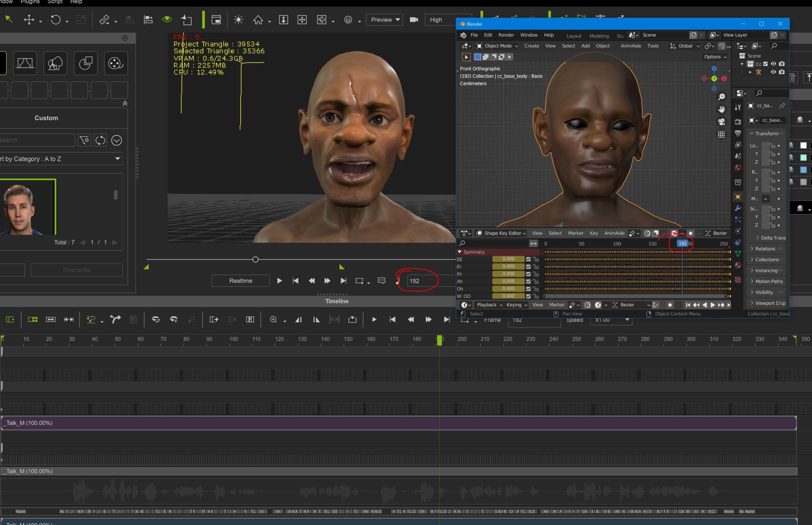Open the Sort by Category dropdown
The width and height of the screenshot is (812, 525).
[x=61, y=158]
